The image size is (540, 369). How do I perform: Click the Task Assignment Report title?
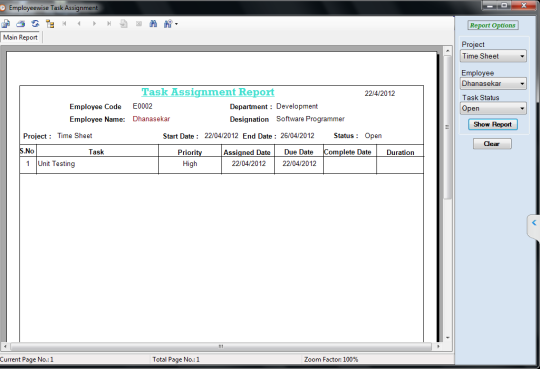point(208,92)
